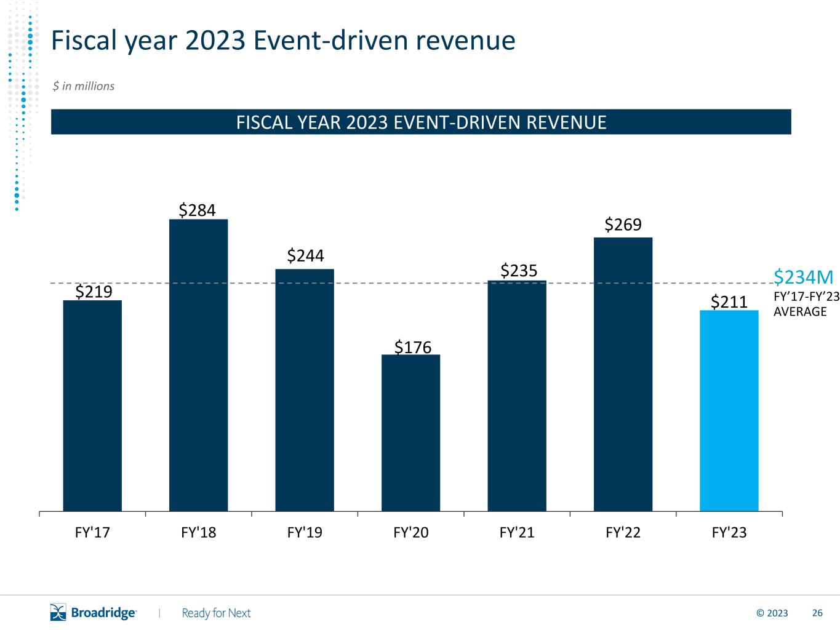Click the blue '$234M' average value
The width and height of the screenshot is (840, 630).
click(x=804, y=277)
